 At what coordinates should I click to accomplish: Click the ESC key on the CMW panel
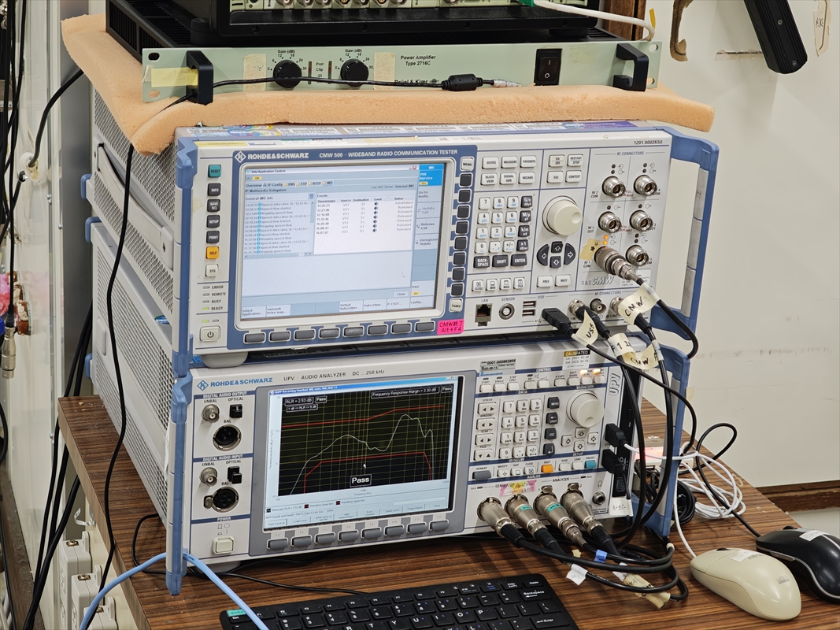click(x=555, y=176)
